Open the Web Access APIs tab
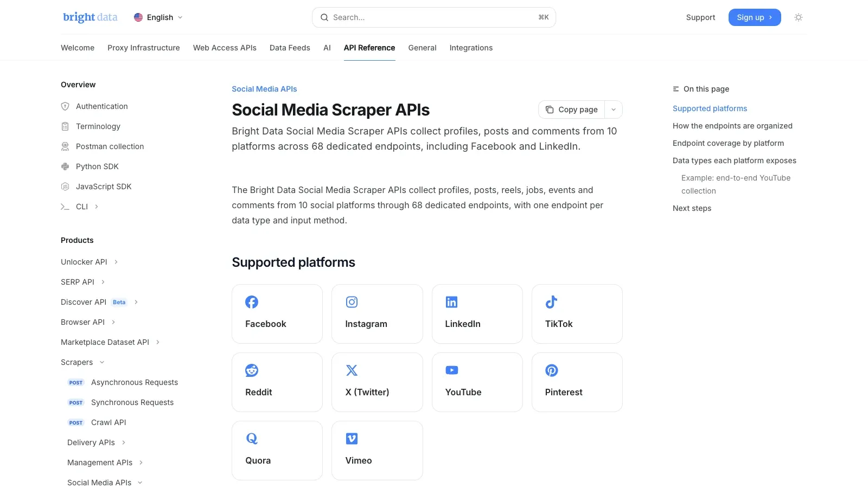Screen dimensions: 868x488 tap(225, 48)
